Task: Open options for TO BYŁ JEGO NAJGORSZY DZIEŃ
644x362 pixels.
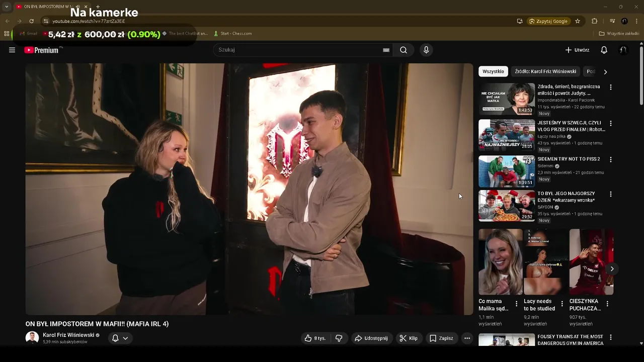Action: 611,194
